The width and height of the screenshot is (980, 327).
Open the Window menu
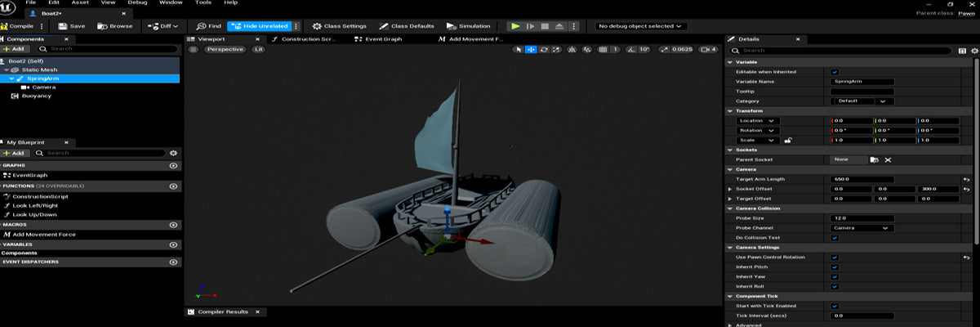pyautogui.click(x=171, y=3)
